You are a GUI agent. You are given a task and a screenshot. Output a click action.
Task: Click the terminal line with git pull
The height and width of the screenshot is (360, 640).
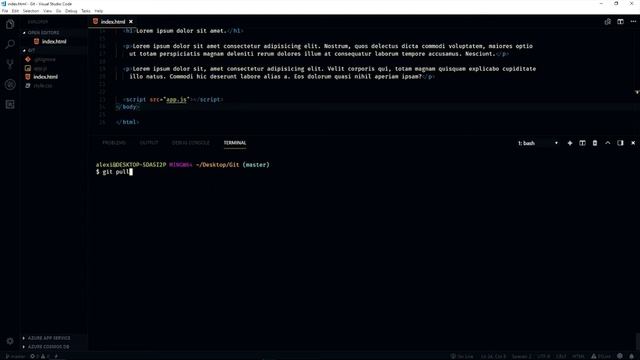pyautogui.click(x=114, y=172)
